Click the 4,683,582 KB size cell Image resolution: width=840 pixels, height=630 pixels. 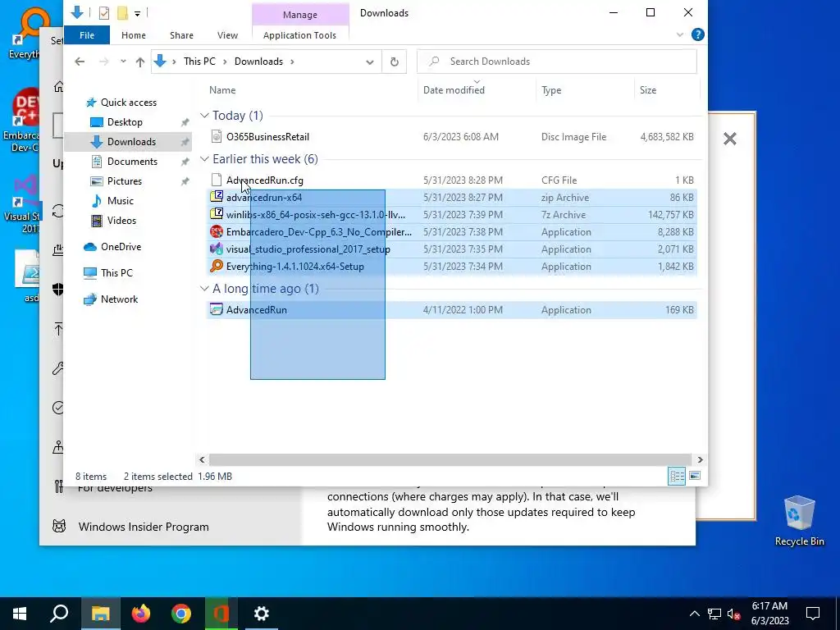667,137
